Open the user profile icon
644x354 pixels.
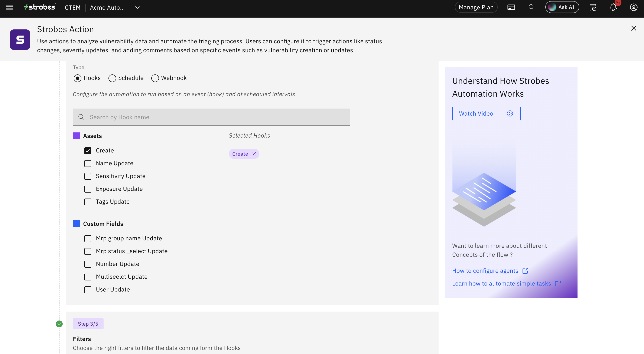tap(634, 7)
